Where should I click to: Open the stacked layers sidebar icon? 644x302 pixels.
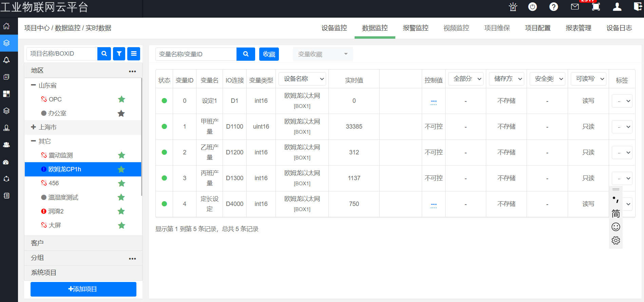click(x=6, y=111)
